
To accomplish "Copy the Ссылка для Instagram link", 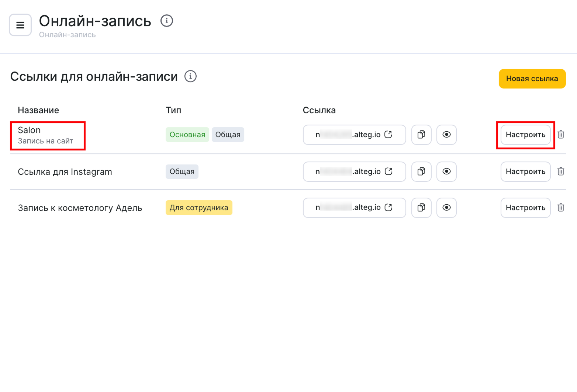I will tap(421, 171).
